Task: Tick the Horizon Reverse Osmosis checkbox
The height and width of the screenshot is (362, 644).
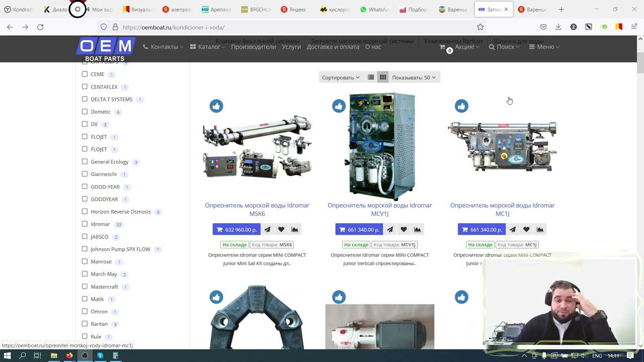Action: pyautogui.click(x=85, y=212)
